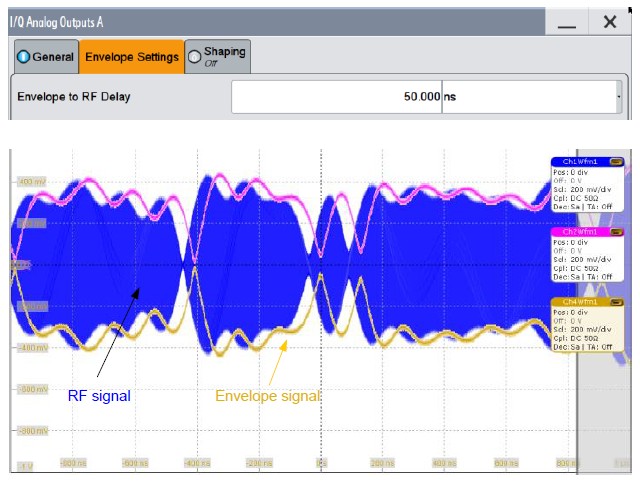Open the ns unit selector for delay
The image size is (640, 481).
coord(527,97)
